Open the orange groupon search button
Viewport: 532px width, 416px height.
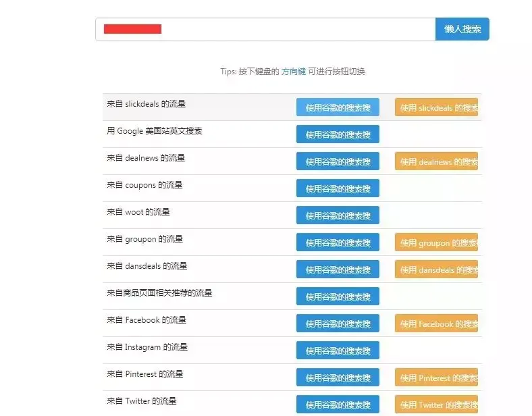[x=436, y=242]
